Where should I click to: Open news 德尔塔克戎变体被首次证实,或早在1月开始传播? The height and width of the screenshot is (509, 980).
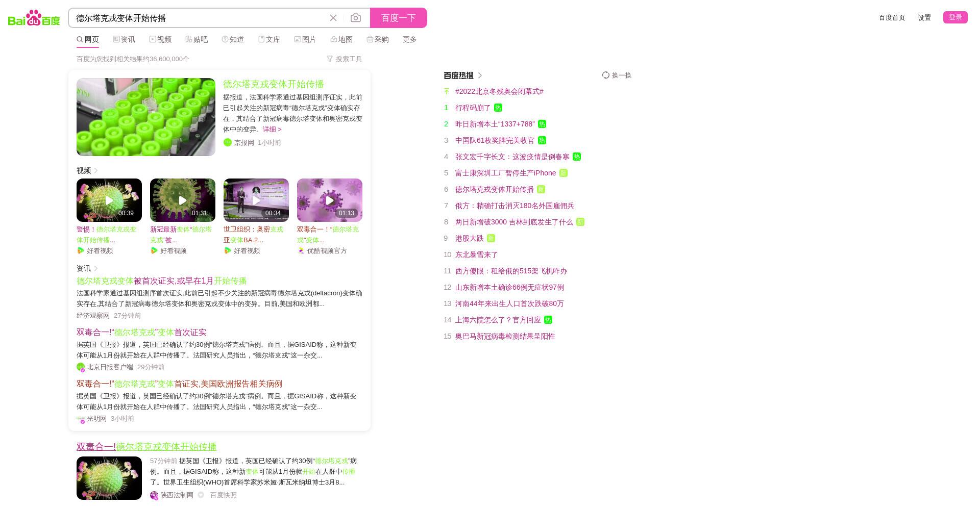(x=161, y=281)
